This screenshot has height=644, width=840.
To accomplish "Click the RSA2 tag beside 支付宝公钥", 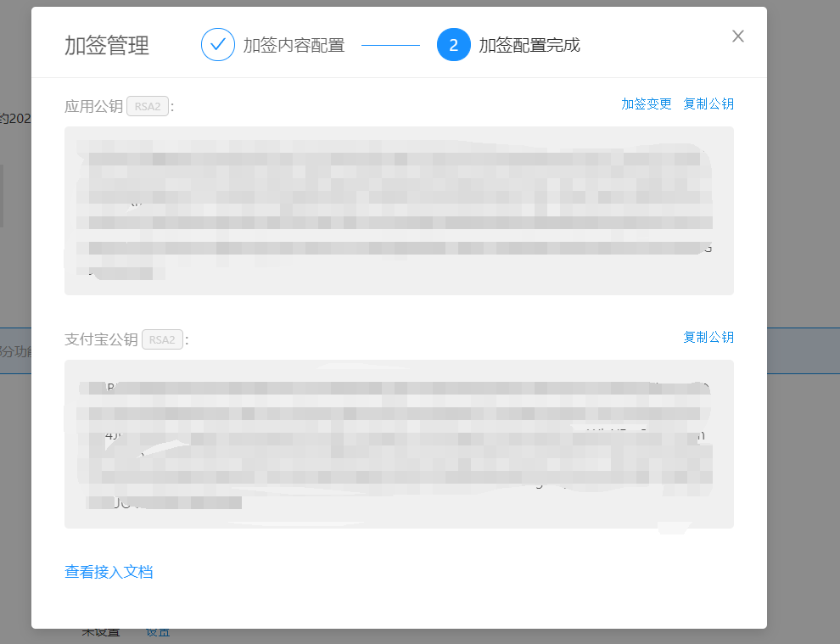I will pyautogui.click(x=162, y=339).
